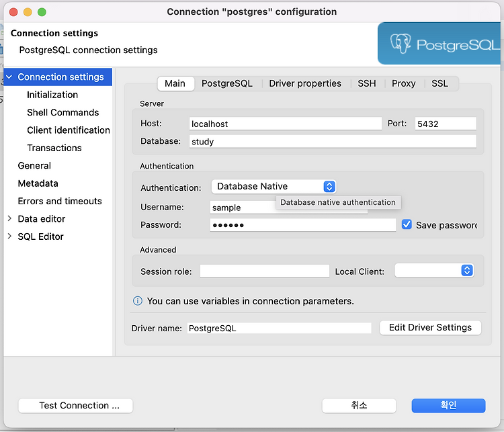
Task: Select General in the settings tree
Action: click(34, 165)
